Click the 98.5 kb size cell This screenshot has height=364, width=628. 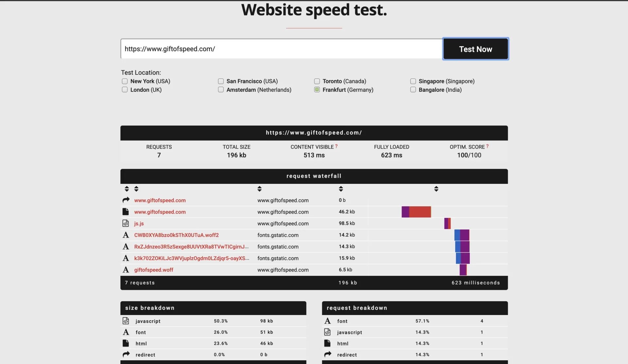click(347, 223)
